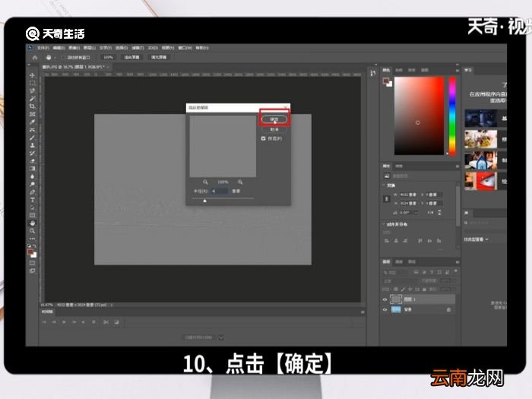Open the Image menu

(74, 48)
